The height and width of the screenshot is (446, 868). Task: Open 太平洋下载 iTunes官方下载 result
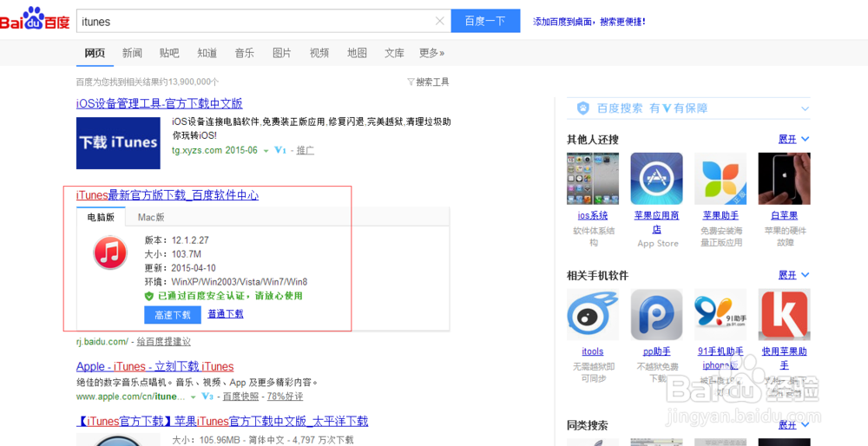click(x=222, y=421)
